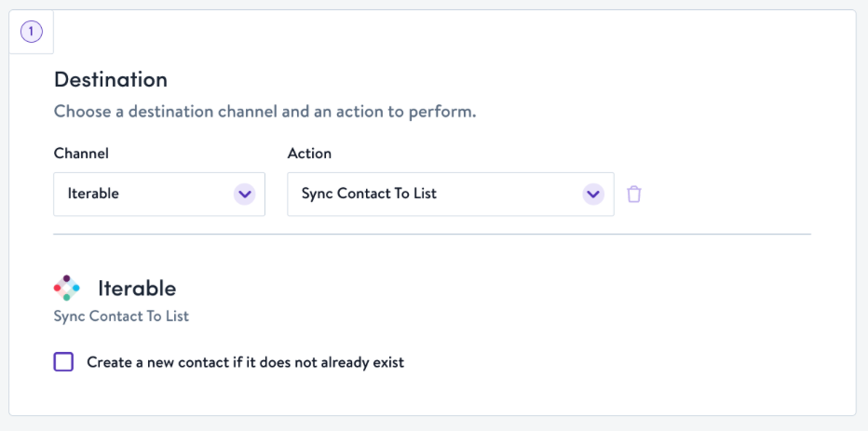Click the 'Sync Contact To List' subtitle text

pos(121,317)
